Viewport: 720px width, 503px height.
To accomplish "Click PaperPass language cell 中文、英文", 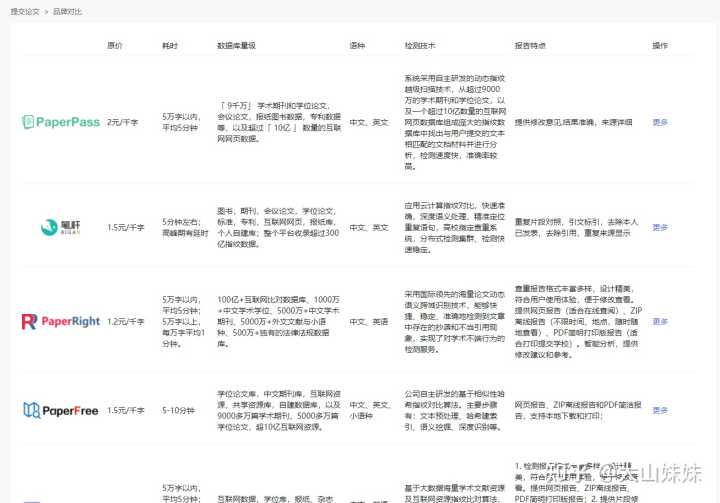I will tap(369, 122).
